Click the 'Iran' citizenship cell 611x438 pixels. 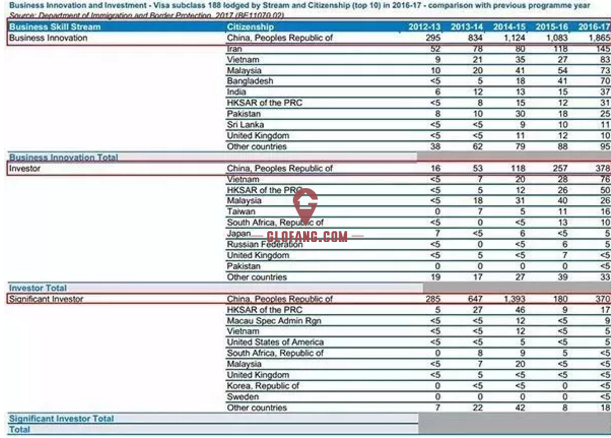click(234, 49)
